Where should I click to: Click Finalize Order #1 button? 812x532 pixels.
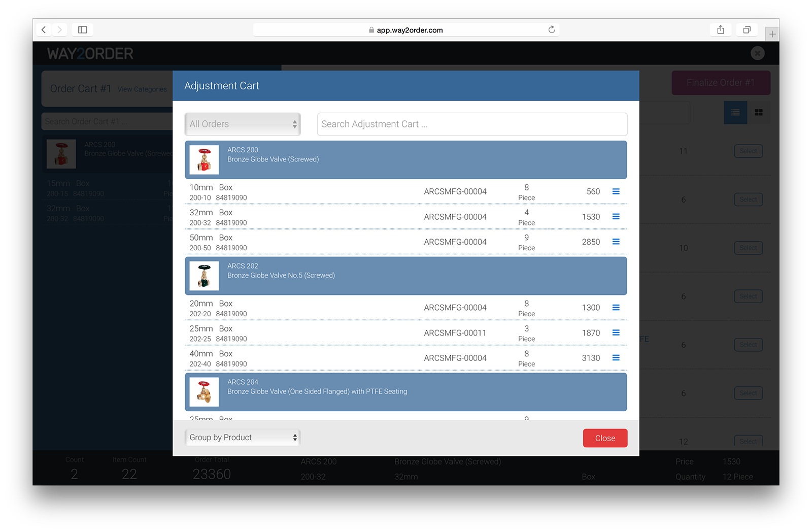[721, 83]
